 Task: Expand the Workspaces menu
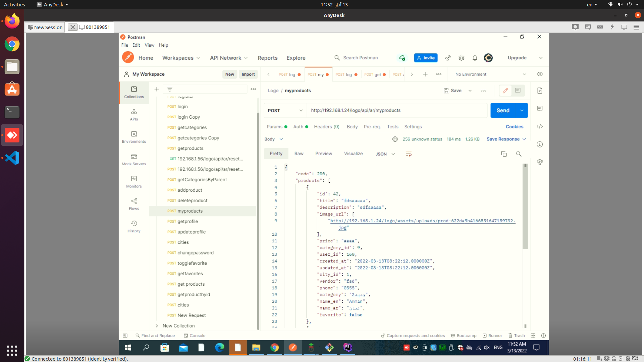pos(181,58)
